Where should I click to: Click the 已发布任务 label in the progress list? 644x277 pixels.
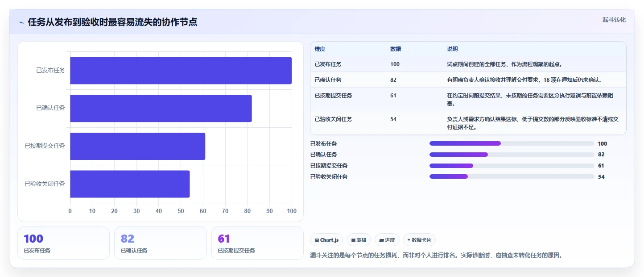click(323, 144)
